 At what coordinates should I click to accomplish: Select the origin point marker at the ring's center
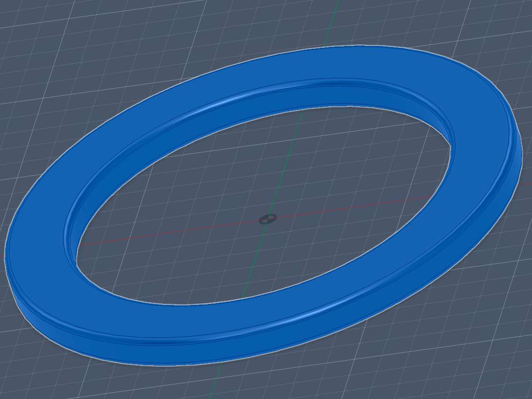click(268, 219)
